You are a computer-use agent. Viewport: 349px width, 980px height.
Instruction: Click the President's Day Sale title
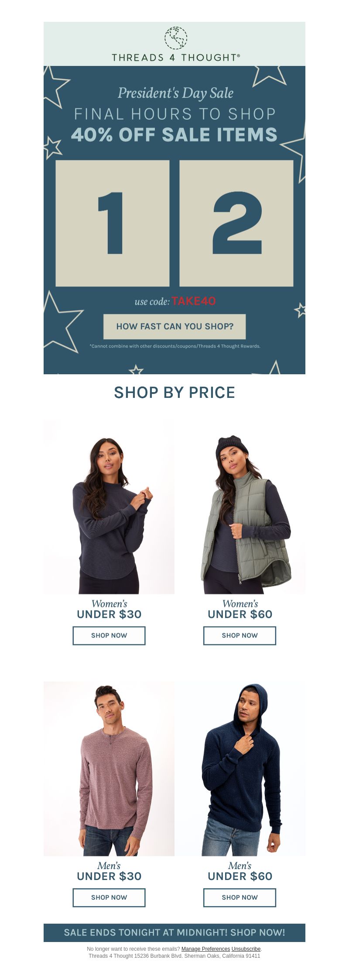pos(176,93)
